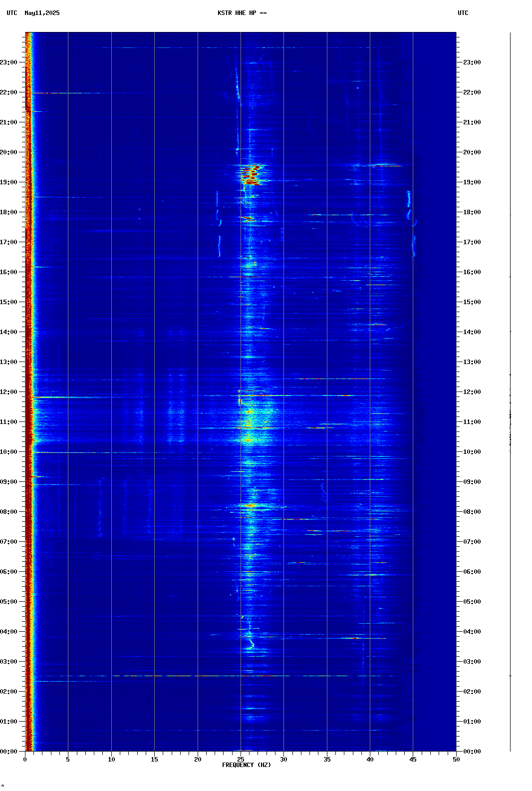Screen dimensions: 532x791
Task: Click 06:00 on the left time axis
Action: pyautogui.click(x=8, y=572)
